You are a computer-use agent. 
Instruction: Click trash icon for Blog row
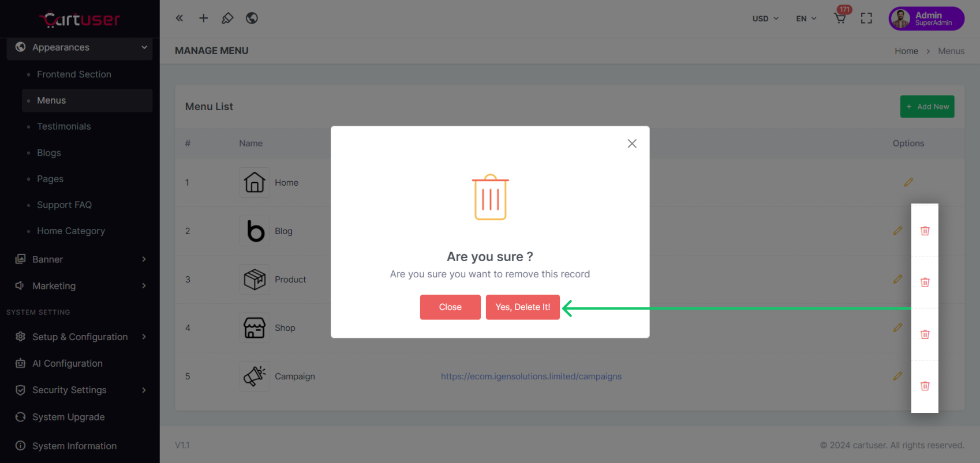tap(925, 231)
